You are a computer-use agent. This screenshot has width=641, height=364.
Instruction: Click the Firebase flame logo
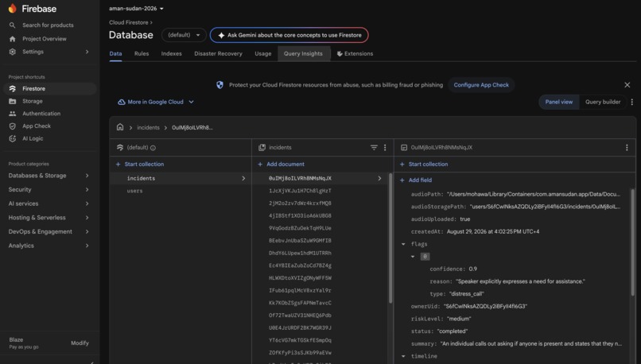pos(12,8)
